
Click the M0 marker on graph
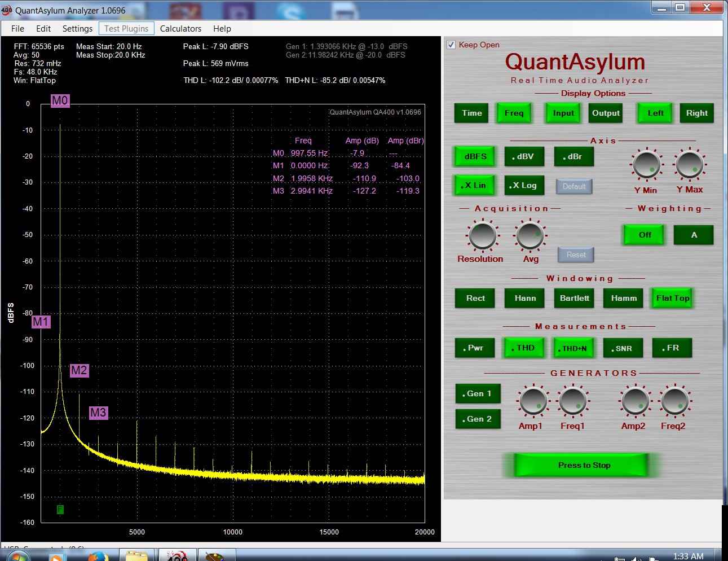pos(60,100)
